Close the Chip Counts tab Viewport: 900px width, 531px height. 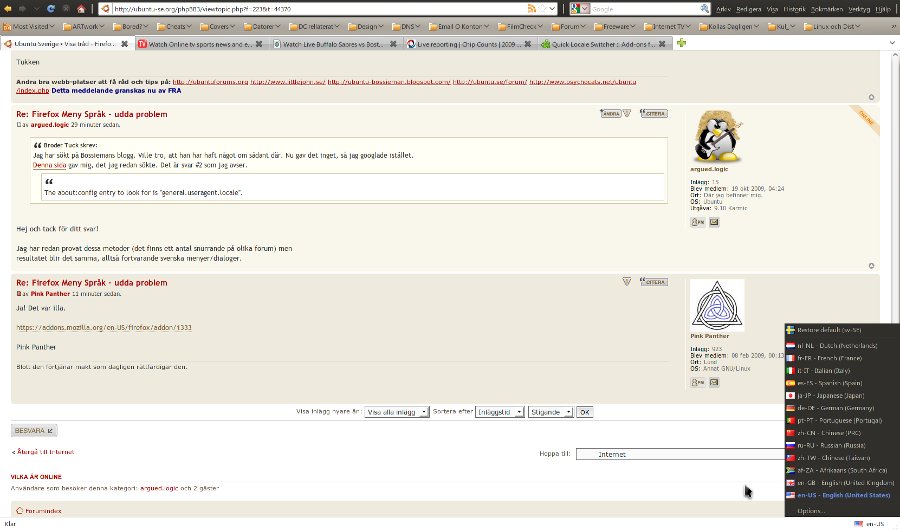pyautogui.click(x=527, y=44)
